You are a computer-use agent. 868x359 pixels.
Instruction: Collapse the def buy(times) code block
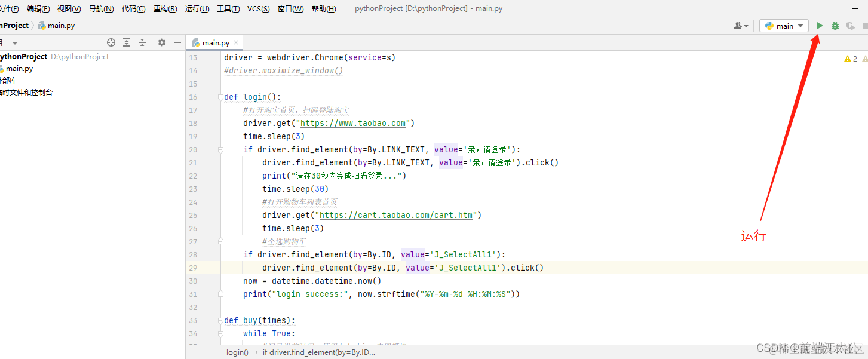tap(220, 321)
